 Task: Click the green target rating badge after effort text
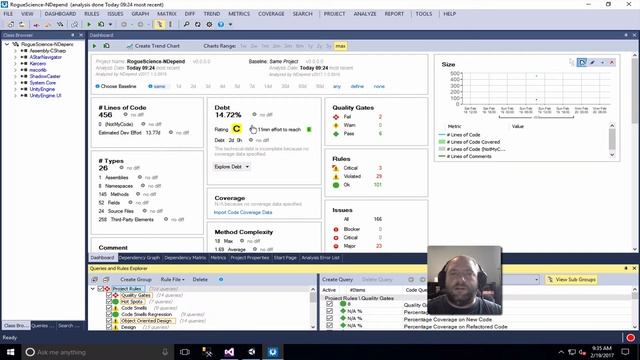tap(309, 129)
